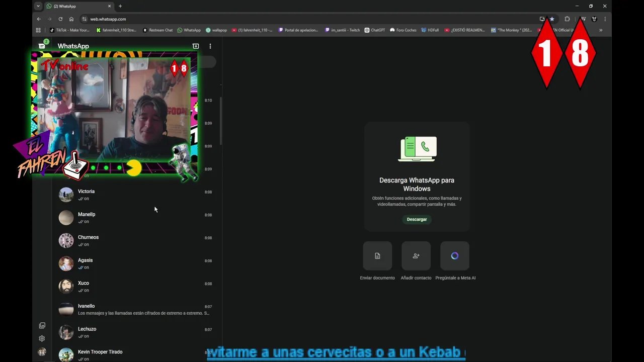The width and height of the screenshot is (644, 362).
Task: Open the Chats icon with unread badge
Action: pos(42,46)
